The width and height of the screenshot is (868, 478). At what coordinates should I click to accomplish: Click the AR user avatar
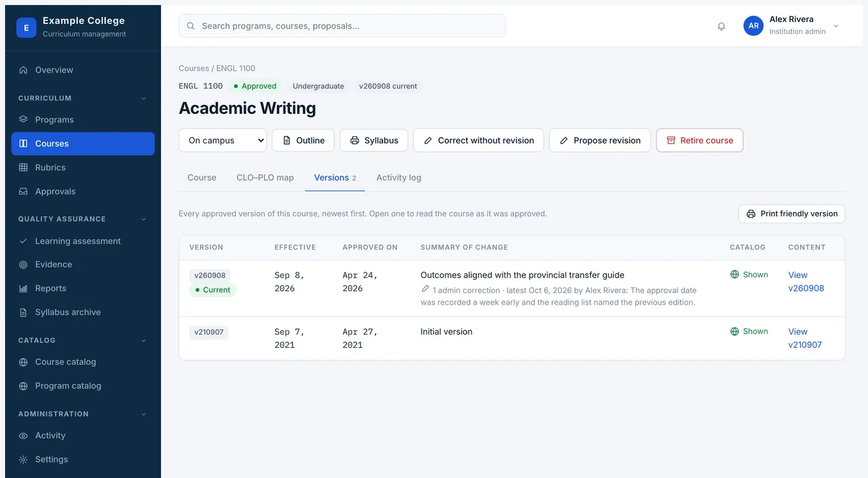point(754,26)
